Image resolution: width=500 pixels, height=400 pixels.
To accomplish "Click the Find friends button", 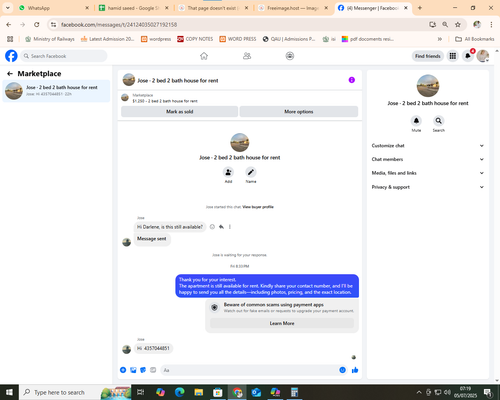I will pyautogui.click(x=428, y=56).
